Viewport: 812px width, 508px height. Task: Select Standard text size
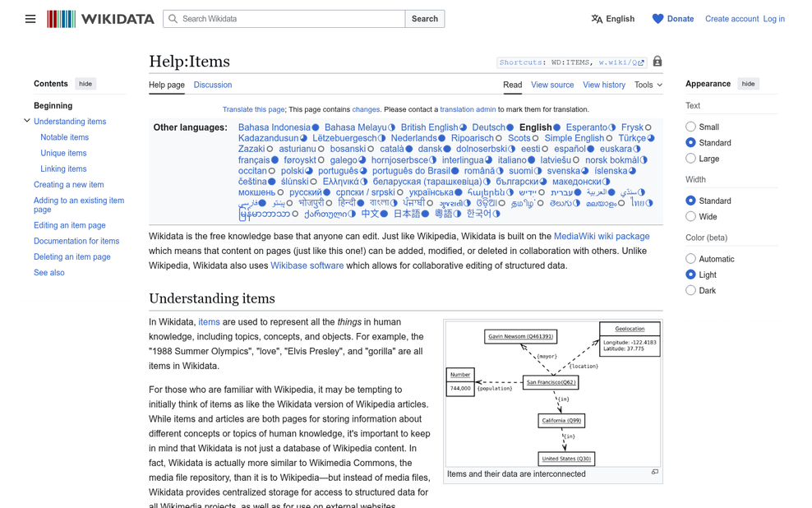click(x=690, y=142)
